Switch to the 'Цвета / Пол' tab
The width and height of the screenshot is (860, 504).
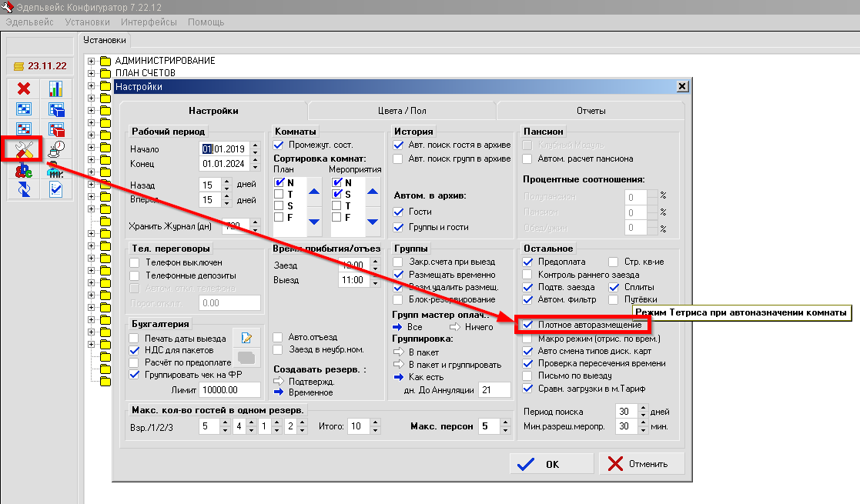tap(401, 111)
